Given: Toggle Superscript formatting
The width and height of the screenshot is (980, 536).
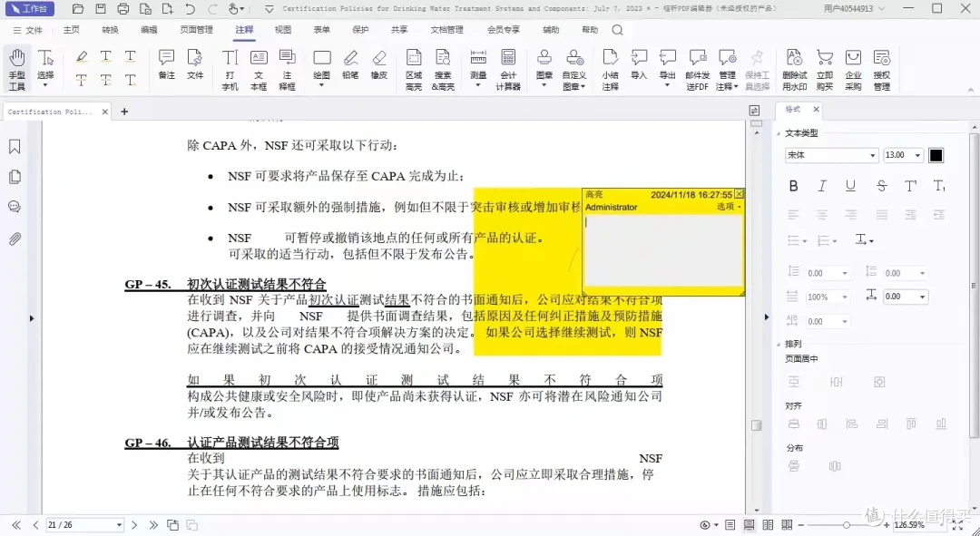Looking at the screenshot, I should (911, 186).
